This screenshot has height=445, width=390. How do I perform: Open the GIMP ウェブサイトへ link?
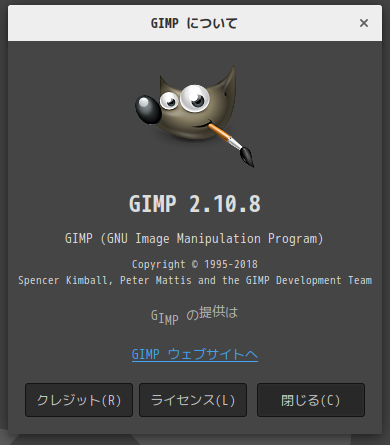point(195,354)
